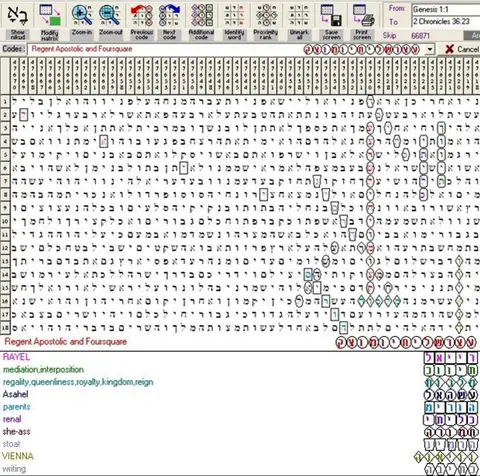This screenshot has width=480, height=476.
Task: Click circled Hebrew code below matrix
Action: click(406, 342)
